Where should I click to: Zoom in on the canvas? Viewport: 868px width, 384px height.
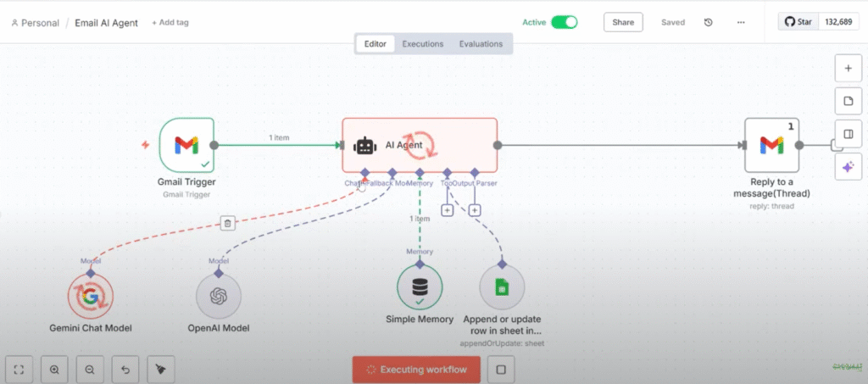coord(55,370)
